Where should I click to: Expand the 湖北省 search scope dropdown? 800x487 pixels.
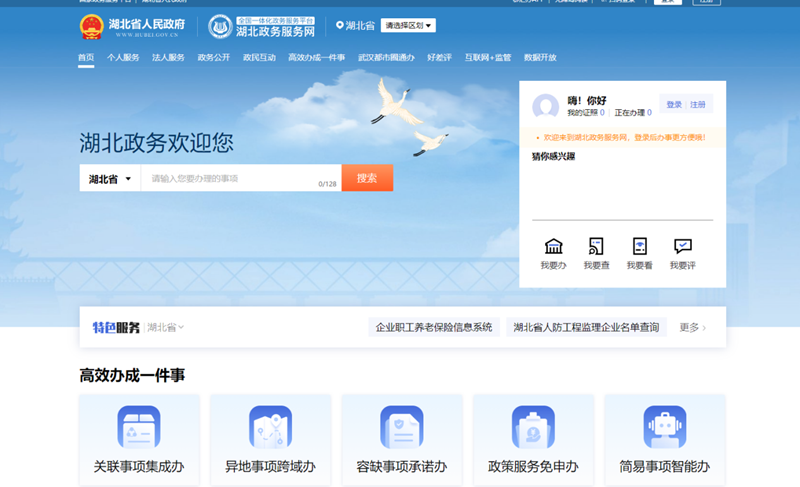pyautogui.click(x=110, y=179)
